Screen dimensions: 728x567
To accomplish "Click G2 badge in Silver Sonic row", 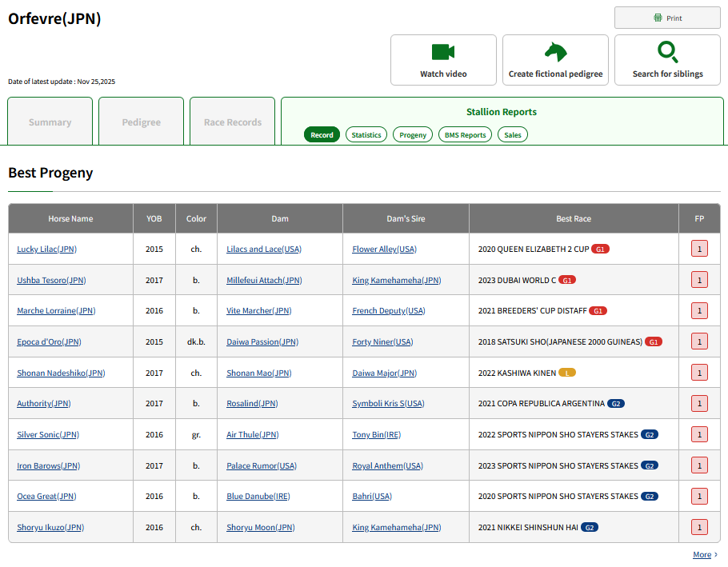I will coord(650,435).
